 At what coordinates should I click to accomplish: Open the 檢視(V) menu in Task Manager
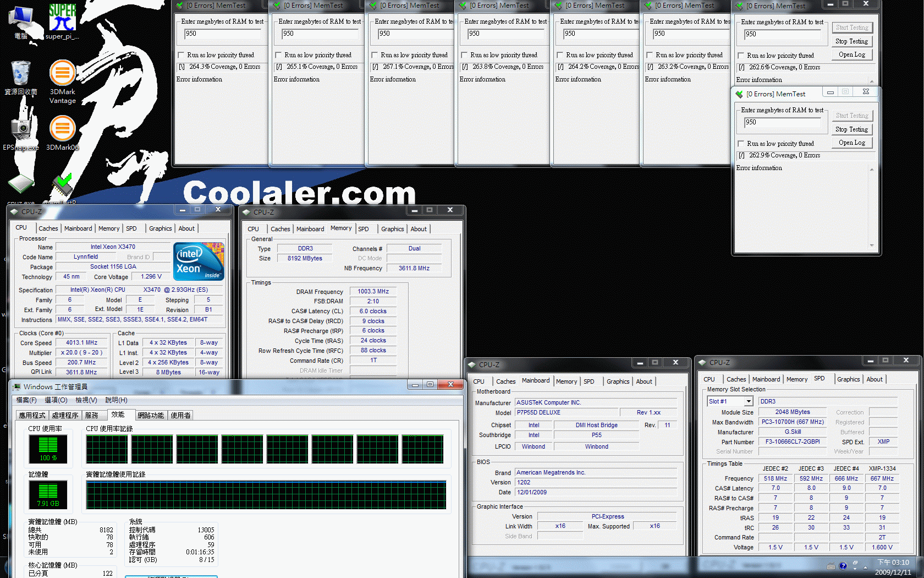coord(86,400)
